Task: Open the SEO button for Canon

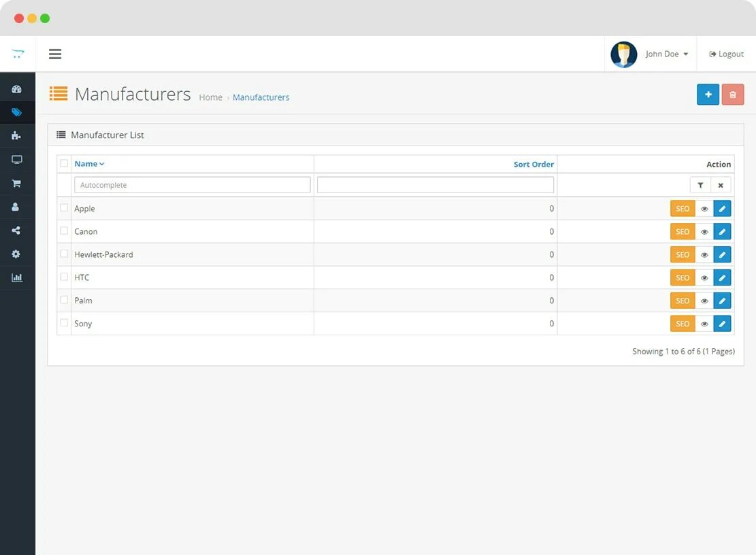Action: coord(682,231)
